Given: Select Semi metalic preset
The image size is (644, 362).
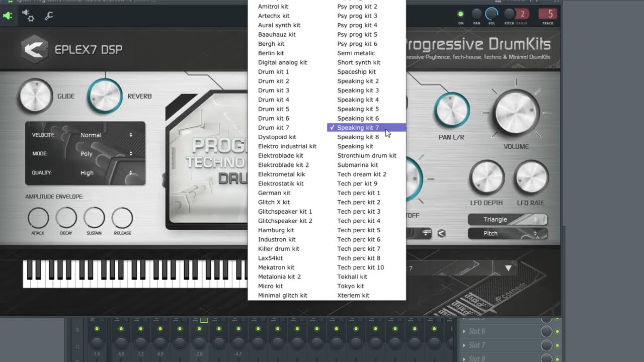Looking at the screenshot, I should point(366,53).
